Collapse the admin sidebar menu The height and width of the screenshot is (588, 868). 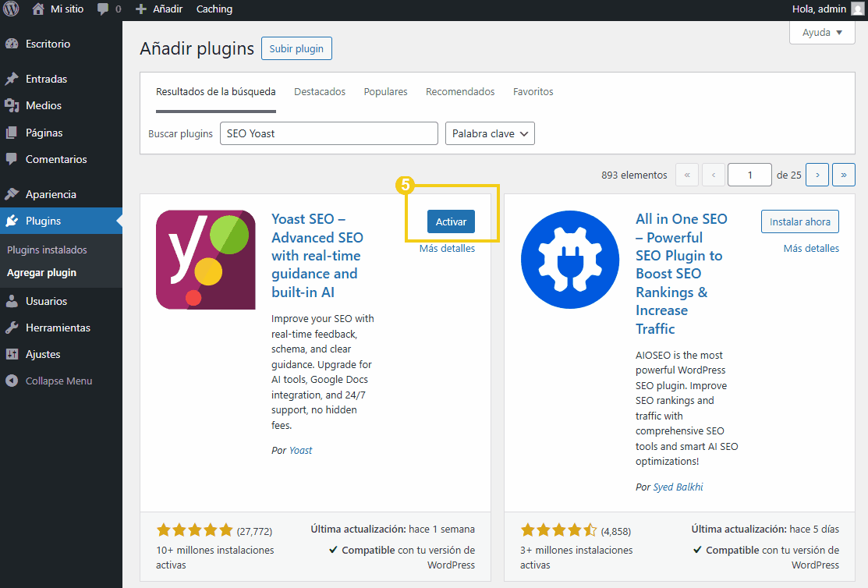[58, 381]
